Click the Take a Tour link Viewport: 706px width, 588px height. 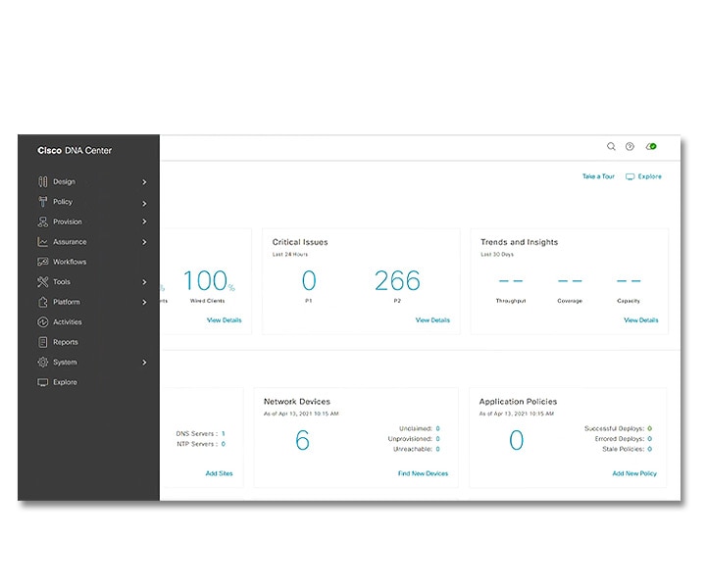pyautogui.click(x=598, y=176)
